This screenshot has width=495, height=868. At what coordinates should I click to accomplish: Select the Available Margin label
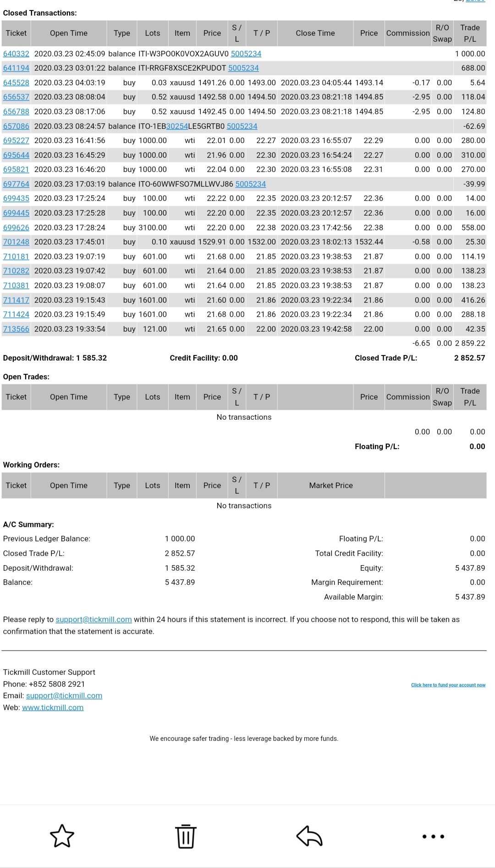353,597
